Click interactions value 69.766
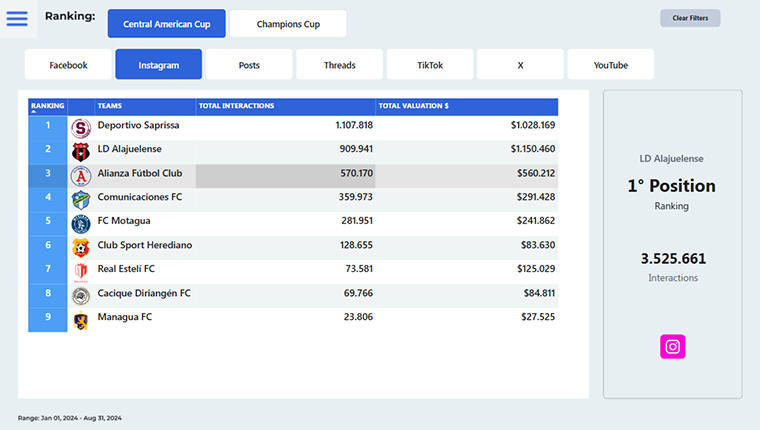The image size is (760, 430). tap(358, 293)
